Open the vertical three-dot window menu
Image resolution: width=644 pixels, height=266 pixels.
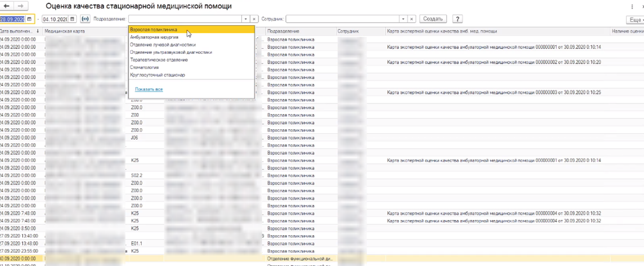[x=632, y=7]
